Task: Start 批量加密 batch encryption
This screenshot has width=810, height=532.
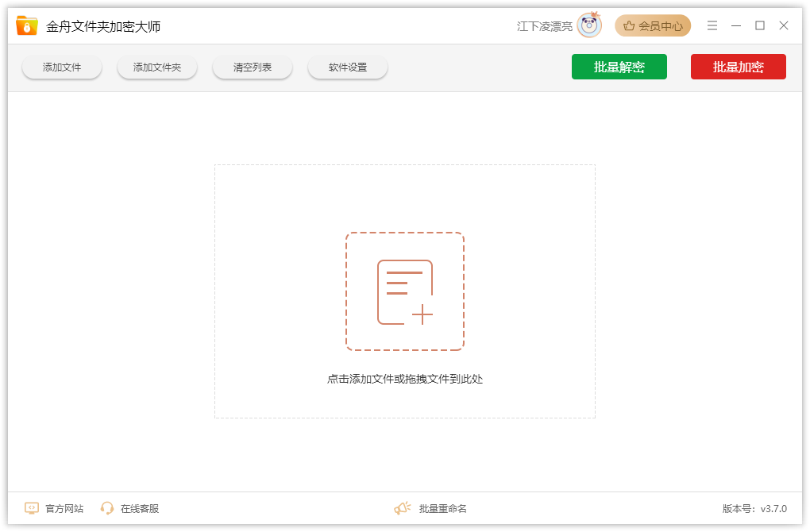Action: pyautogui.click(x=739, y=67)
